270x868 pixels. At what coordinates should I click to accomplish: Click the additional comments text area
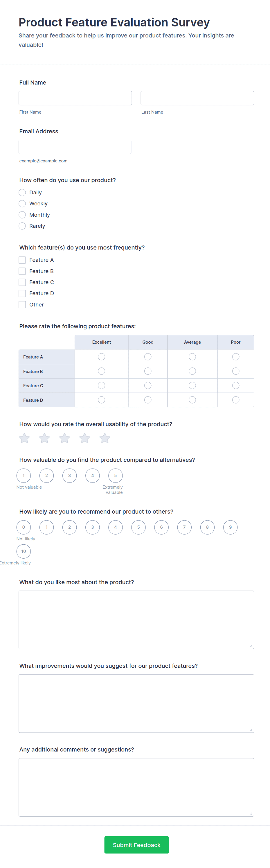tap(136, 787)
